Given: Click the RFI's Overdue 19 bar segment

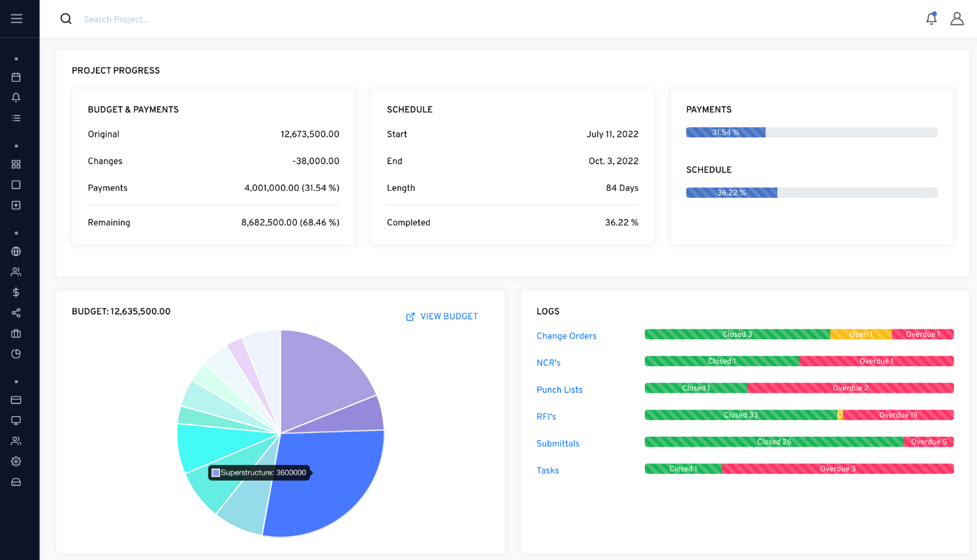Looking at the screenshot, I should click(898, 415).
